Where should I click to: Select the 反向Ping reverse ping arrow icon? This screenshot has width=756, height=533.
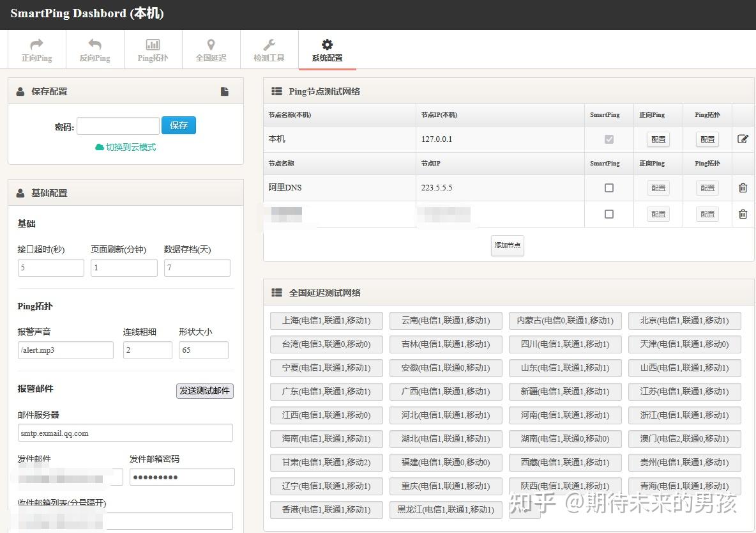[x=94, y=43]
